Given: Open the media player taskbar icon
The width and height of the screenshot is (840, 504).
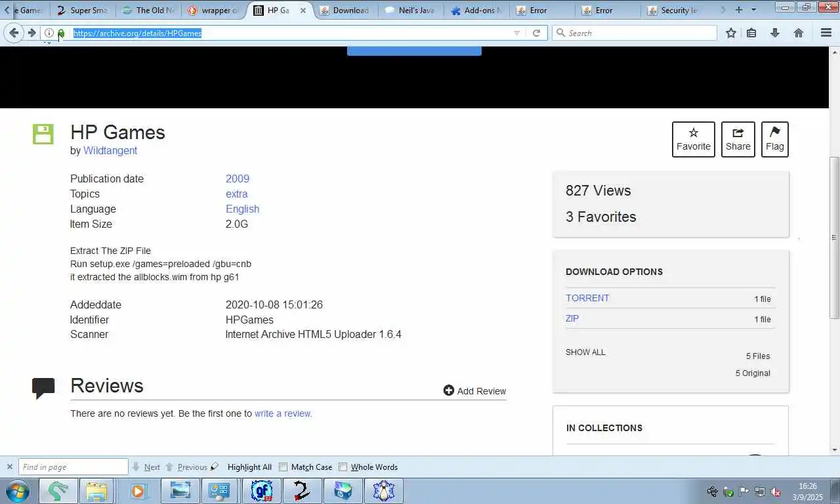Looking at the screenshot, I should (x=138, y=491).
